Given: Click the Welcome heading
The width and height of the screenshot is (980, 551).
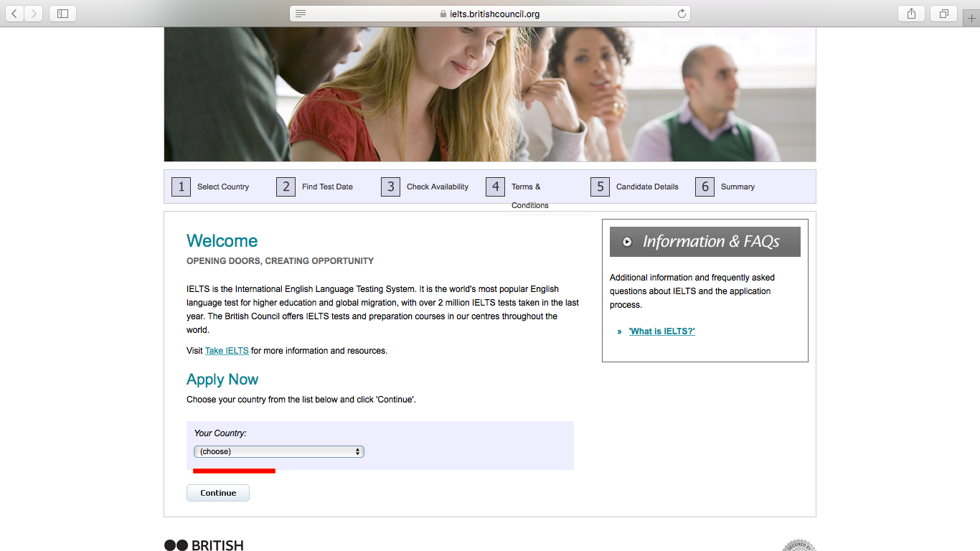Looking at the screenshot, I should coord(222,241).
